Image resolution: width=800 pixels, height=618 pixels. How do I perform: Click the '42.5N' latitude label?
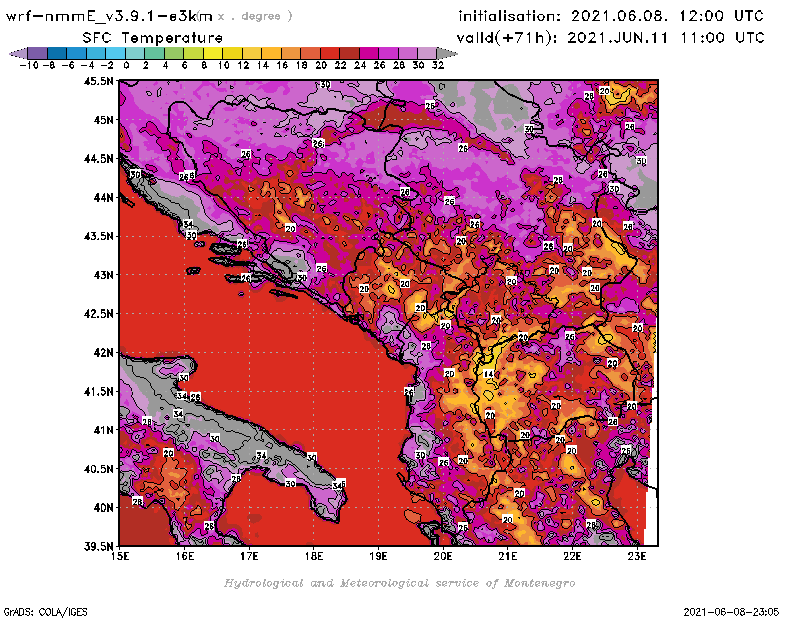(x=98, y=313)
